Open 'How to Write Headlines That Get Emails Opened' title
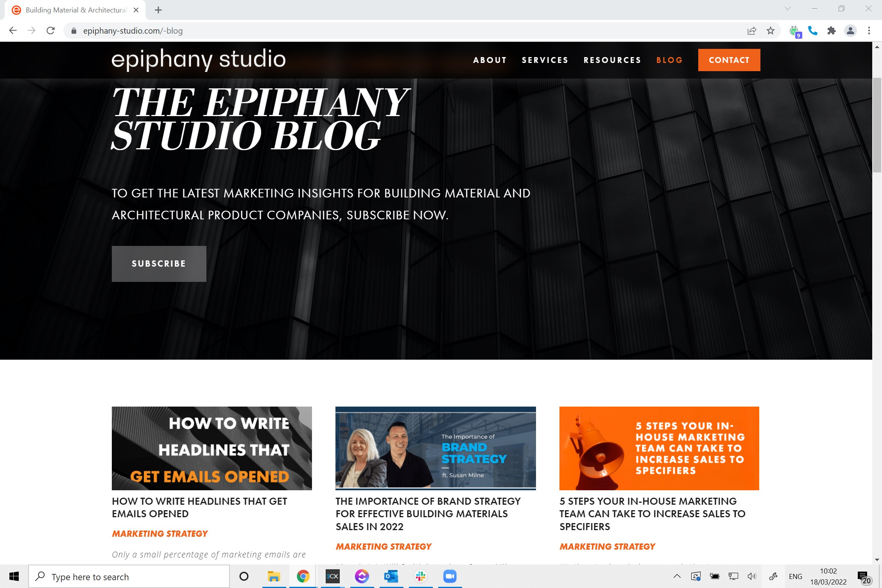The width and height of the screenshot is (882, 588). pos(199,507)
